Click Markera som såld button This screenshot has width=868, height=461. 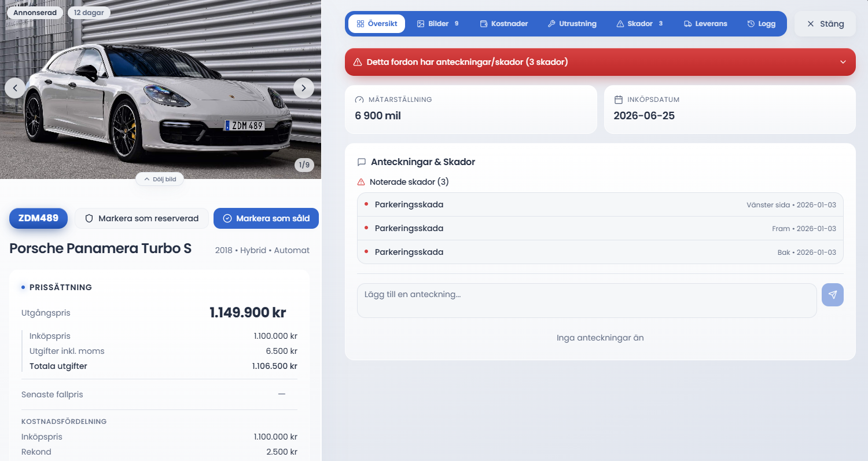266,218
